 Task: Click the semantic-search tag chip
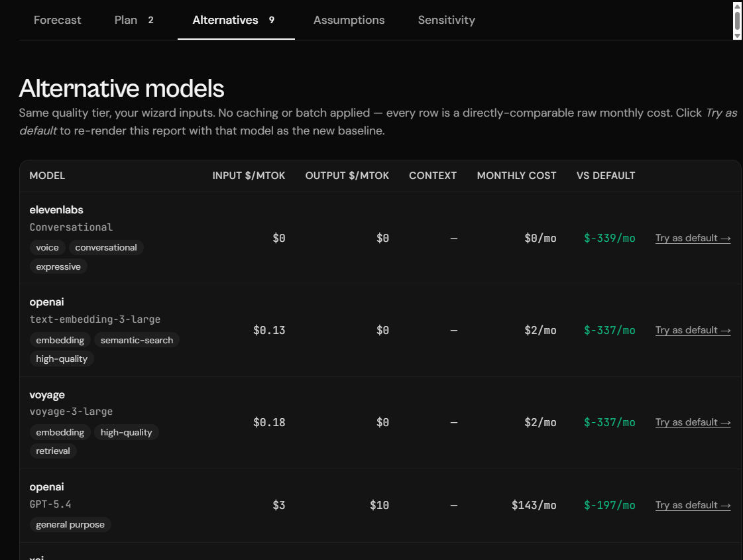click(137, 340)
